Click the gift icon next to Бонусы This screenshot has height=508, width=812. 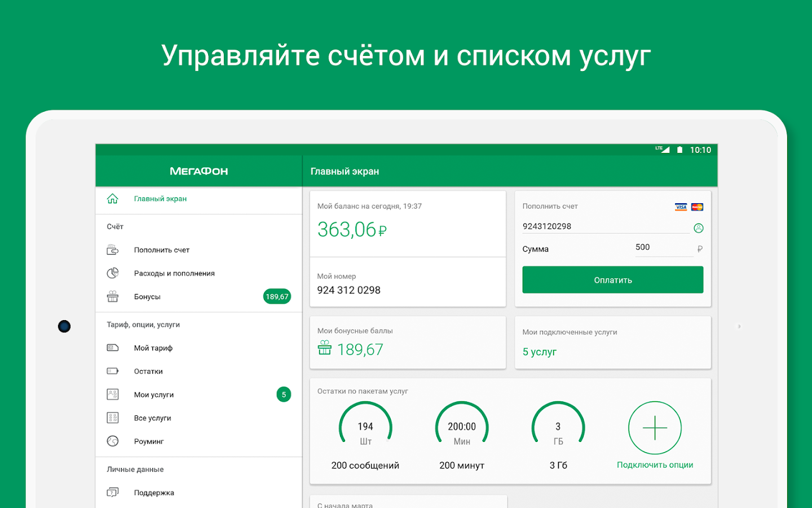113,296
